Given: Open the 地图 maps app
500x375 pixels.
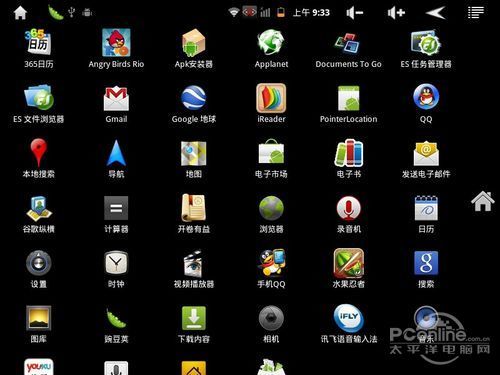Looking at the screenshot, I should [194, 153].
